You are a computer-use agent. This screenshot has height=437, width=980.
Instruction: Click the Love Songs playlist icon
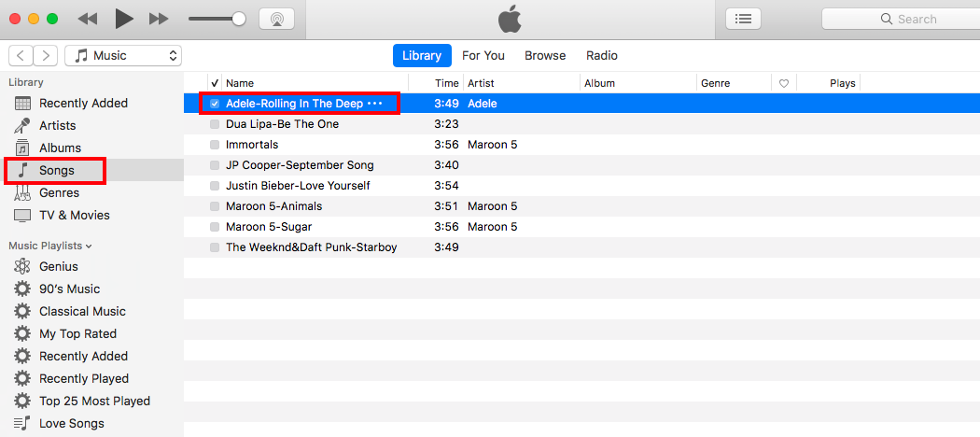(22, 423)
